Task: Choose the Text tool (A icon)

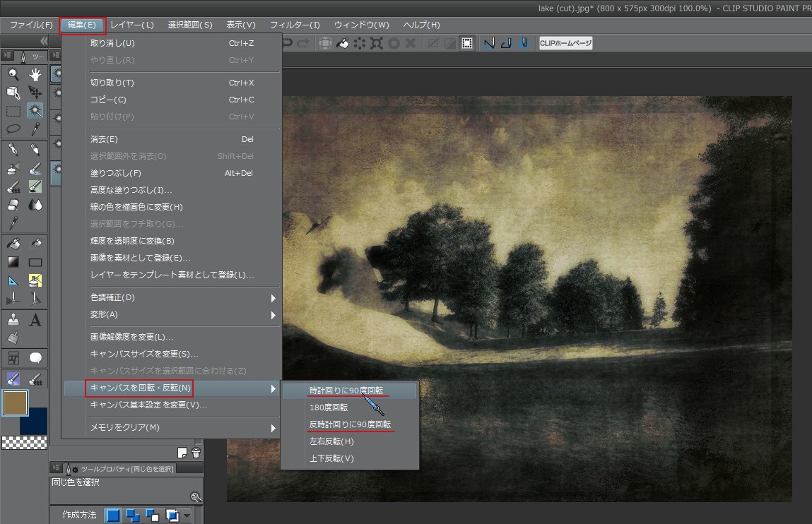Action: point(35,320)
